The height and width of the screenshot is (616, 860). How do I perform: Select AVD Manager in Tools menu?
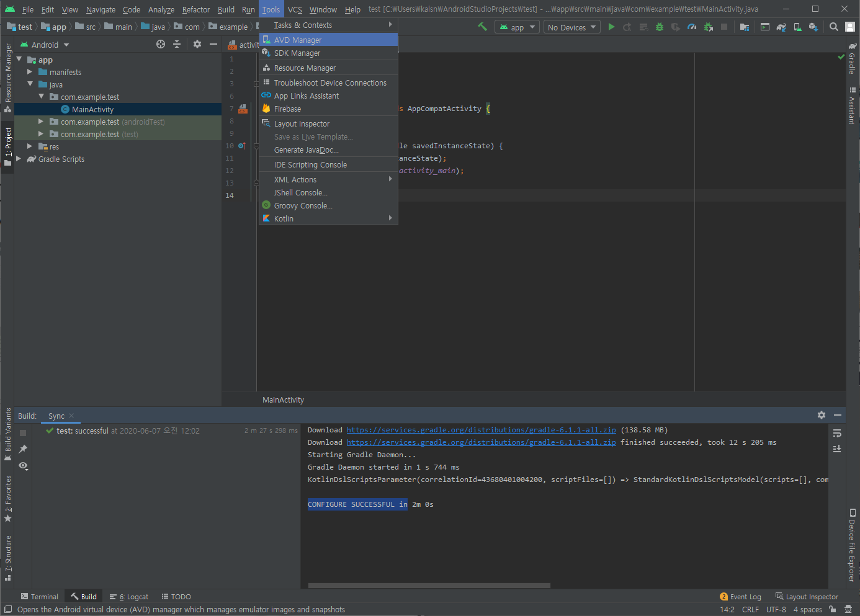(328, 40)
